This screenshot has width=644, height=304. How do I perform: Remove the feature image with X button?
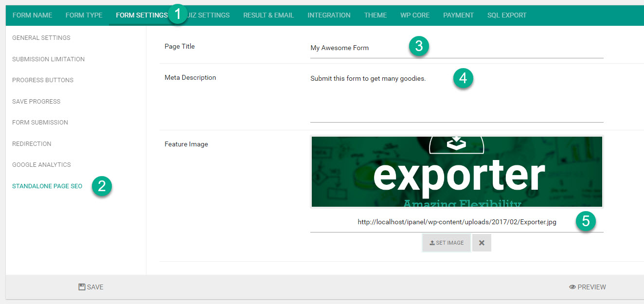[x=482, y=243]
